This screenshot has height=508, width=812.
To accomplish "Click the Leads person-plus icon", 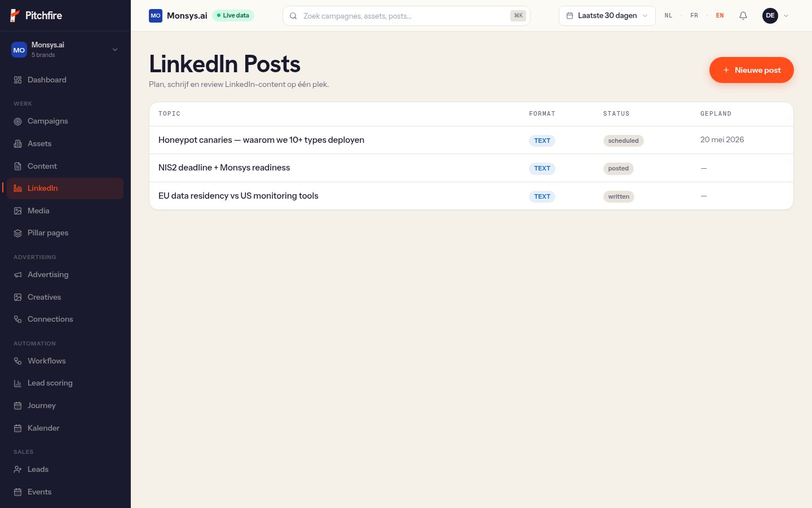I will (18, 470).
